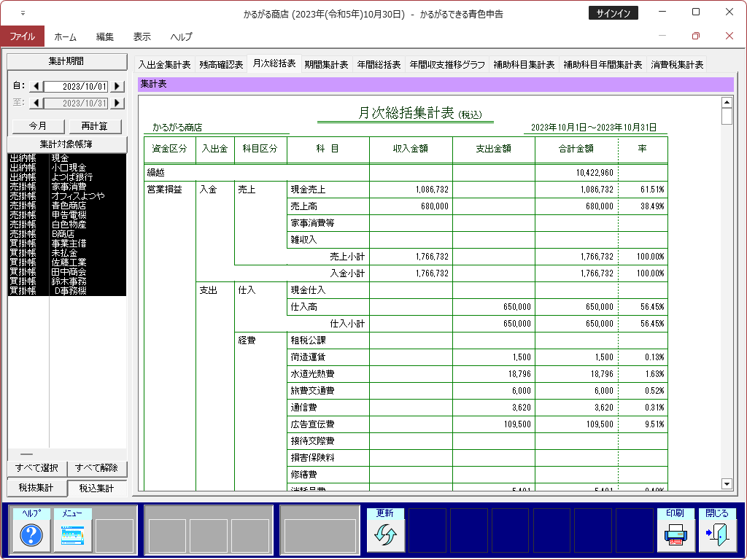747x560 pixels.
Task: Click the 現金売上 rate 61.51%
Action: 652,190
